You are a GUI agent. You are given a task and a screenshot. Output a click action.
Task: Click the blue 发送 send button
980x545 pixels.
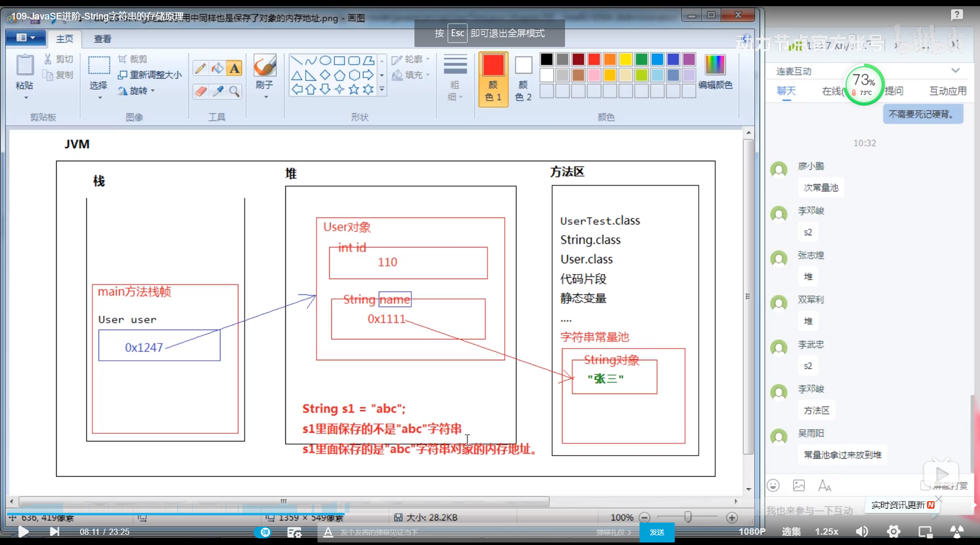(x=656, y=532)
